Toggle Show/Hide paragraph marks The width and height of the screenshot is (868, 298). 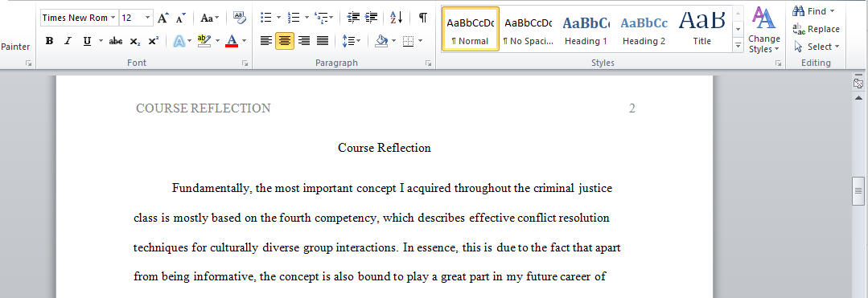click(423, 18)
